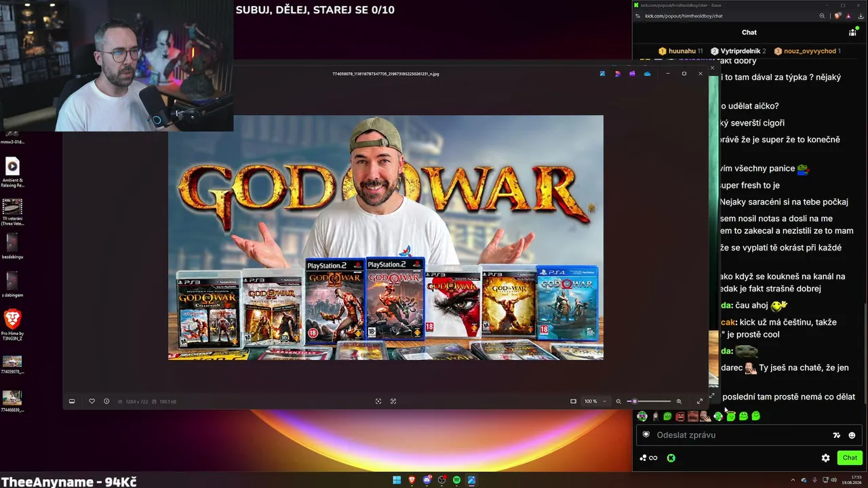Click the photo dimensions 1284 x 722
The image size is (868, 488).
136,402
